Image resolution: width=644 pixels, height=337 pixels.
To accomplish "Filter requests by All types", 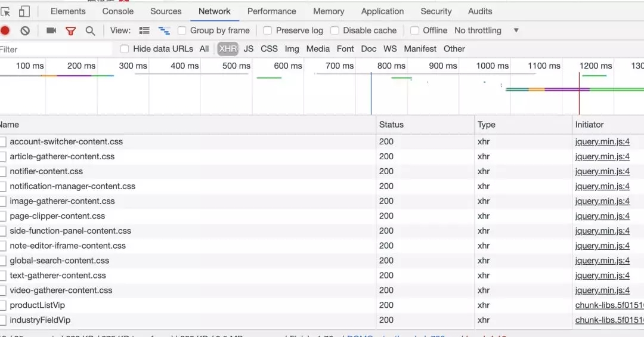I will coord(204,49).
